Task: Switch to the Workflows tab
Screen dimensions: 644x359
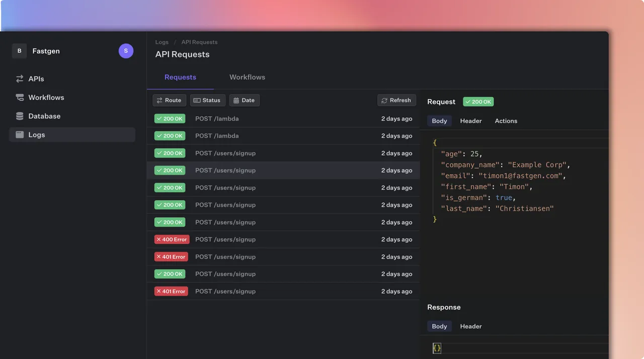Action: (x=247, y=77)
